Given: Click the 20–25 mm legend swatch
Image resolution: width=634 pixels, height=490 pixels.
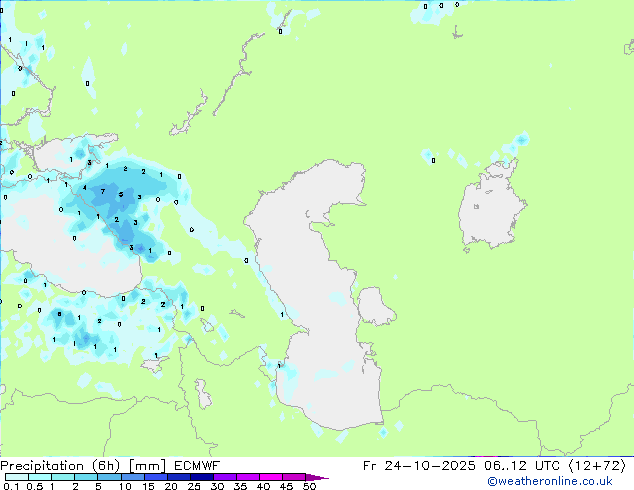Looking at the screenshot, I should click(178, 477).
